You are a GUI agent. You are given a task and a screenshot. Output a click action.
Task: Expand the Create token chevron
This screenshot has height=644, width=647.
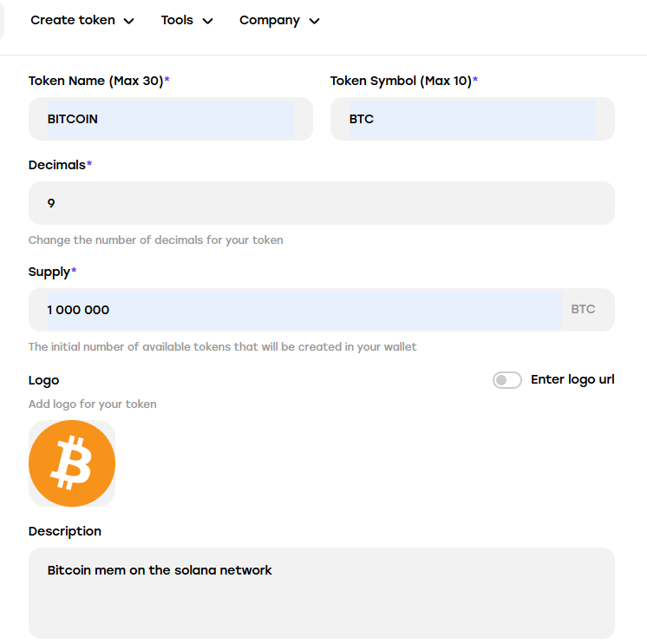click(x=128, y=21)
